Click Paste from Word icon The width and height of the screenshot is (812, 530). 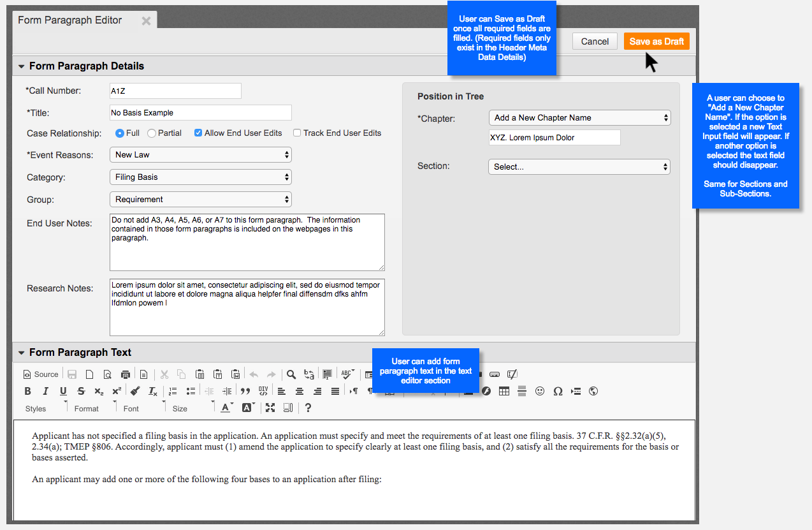click(235, 374)
